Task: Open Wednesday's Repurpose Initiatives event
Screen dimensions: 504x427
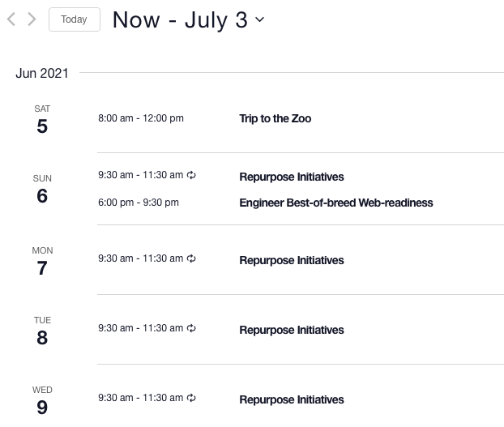Action: pyautogui.click(x=292, y=400)
